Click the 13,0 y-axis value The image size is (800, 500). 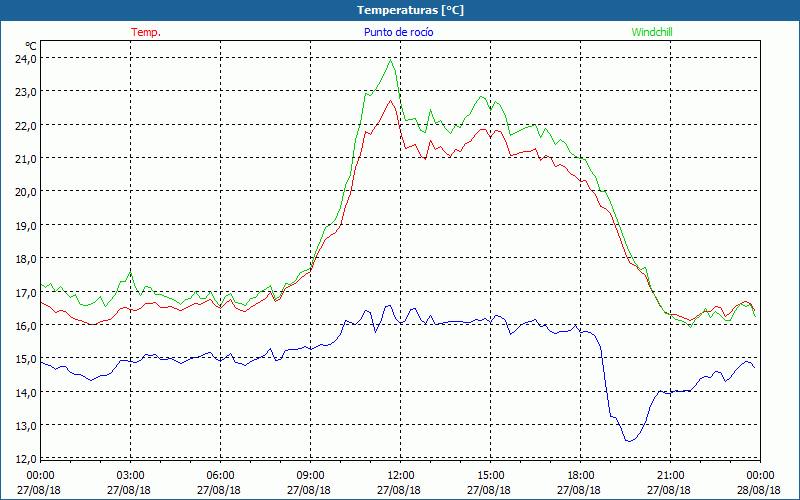26,426
